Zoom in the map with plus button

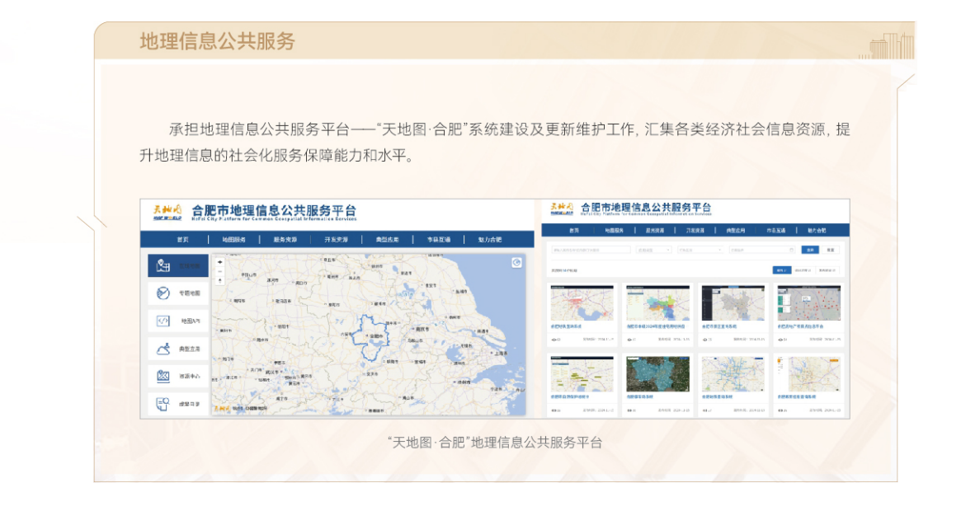coord(220,262)
